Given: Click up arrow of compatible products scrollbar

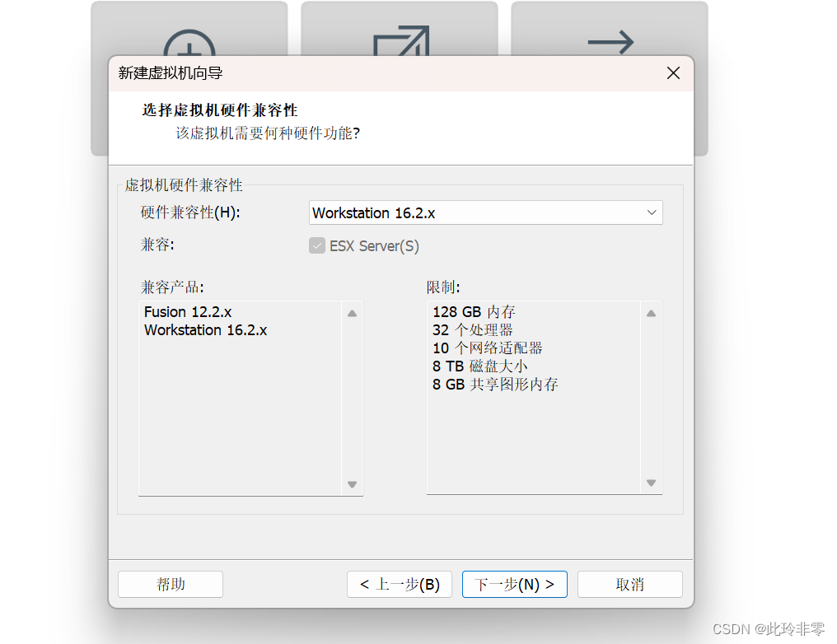Looking at the screenshot, I should click(353, 313).
